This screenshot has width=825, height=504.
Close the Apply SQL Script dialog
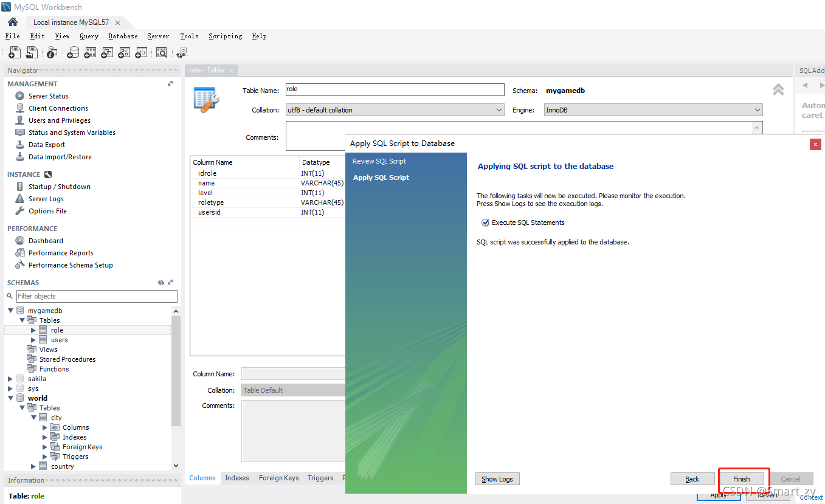click(816, 144)
